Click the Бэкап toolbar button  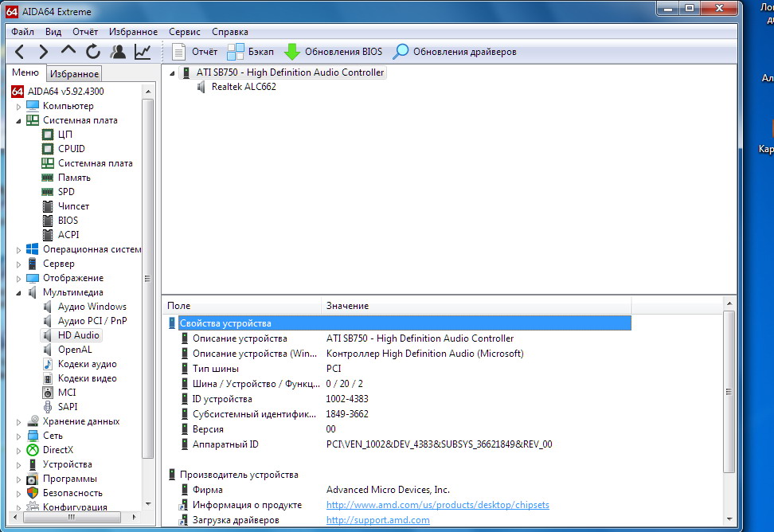tap(250, 51)
